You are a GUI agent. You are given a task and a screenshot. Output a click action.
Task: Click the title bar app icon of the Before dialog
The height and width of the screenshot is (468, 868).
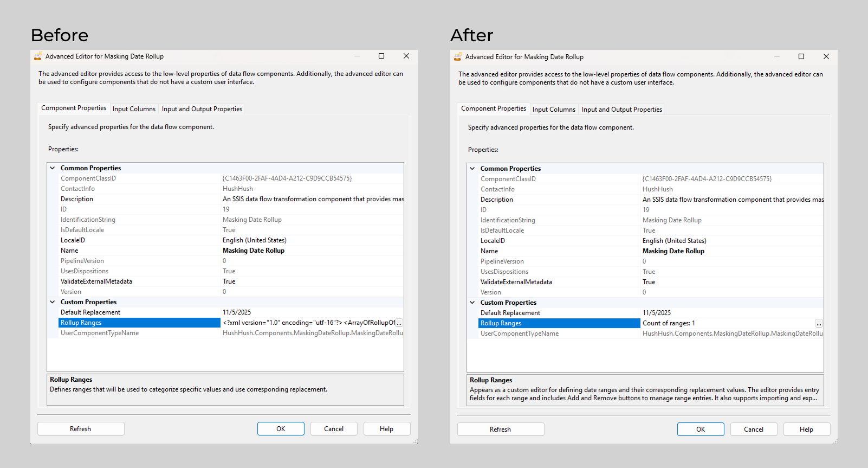38,56
